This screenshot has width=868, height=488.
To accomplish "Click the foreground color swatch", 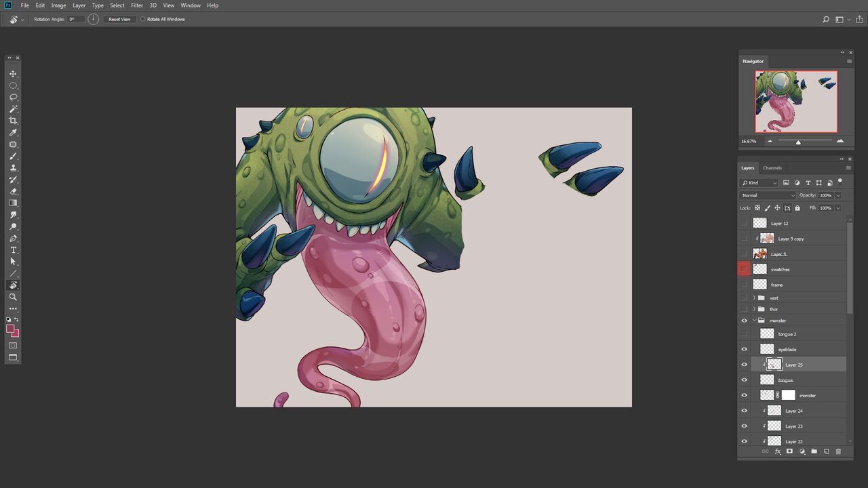I will click(x=10, y=329).
